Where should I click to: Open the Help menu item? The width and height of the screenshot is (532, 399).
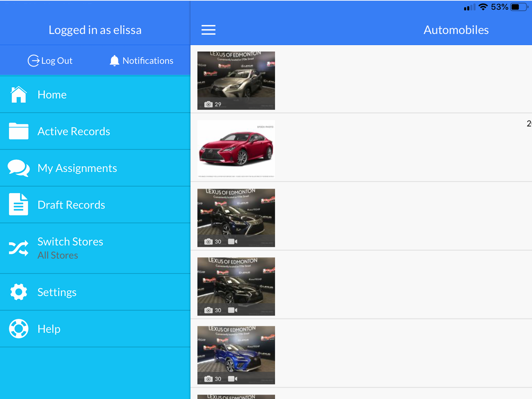point(95,329)
